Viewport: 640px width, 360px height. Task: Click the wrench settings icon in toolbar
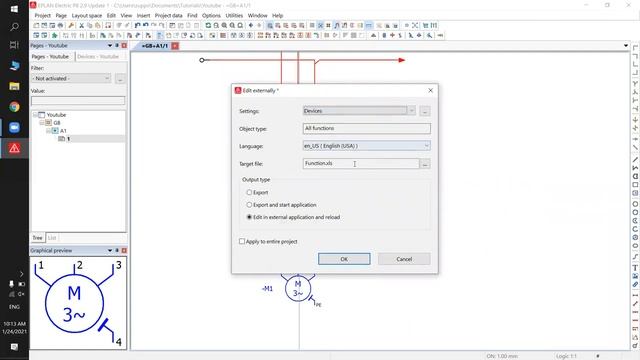click(x=71, y=25)
